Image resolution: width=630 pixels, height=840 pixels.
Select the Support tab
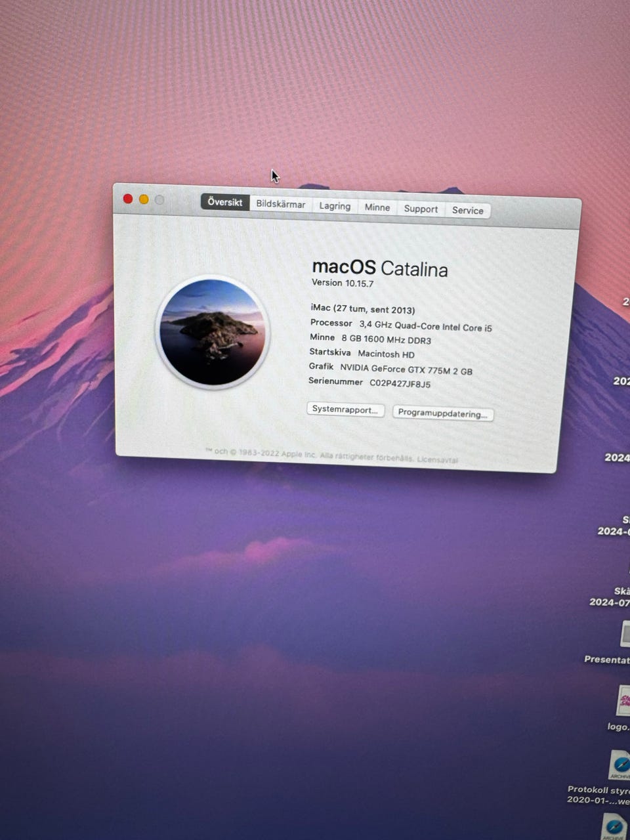coord(421,209)
